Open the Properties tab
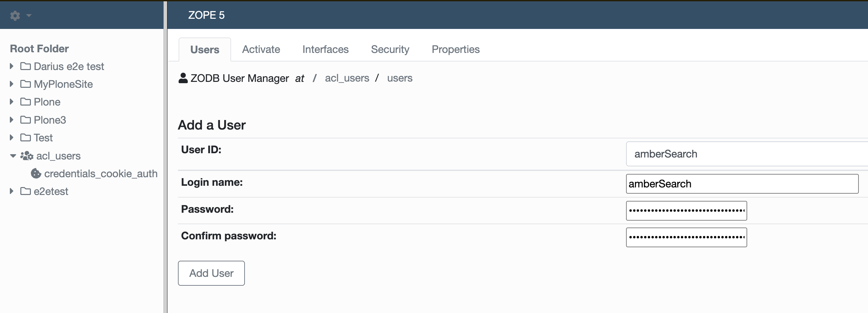Screen dimensions: 868x313 tap(456, 50)
